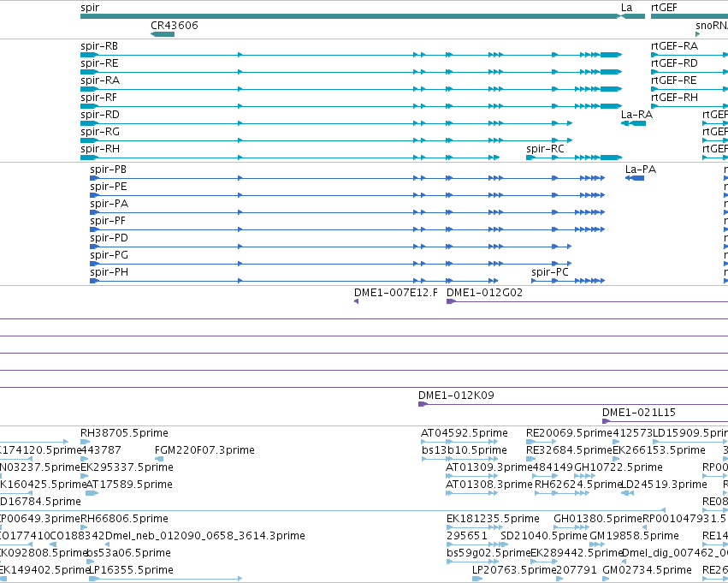The width and height of the screenshot is (728, 583).
Task: Click the La-RA transcript label
Action: pyautogui.click(x=636, y=116)
